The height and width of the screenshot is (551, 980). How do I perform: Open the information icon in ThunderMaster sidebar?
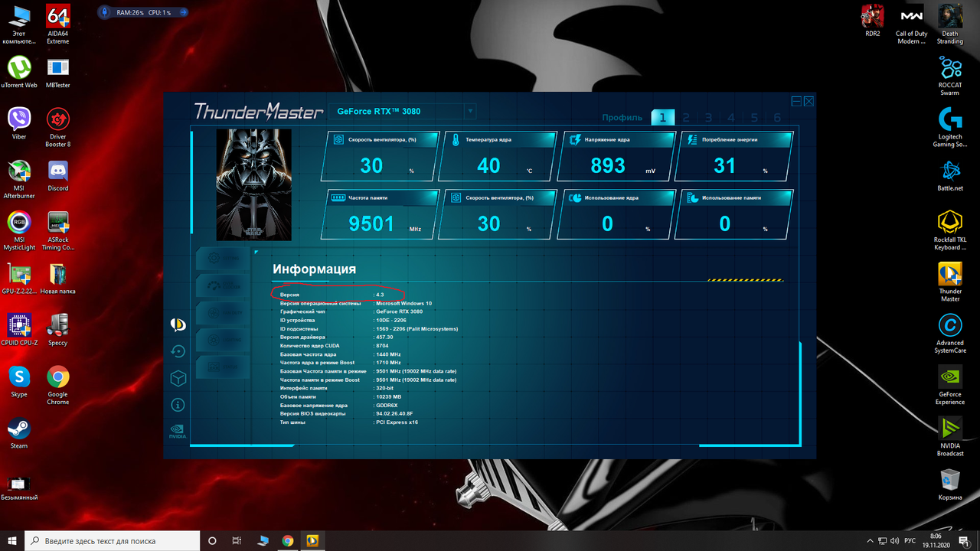click(x=178, y=404)
